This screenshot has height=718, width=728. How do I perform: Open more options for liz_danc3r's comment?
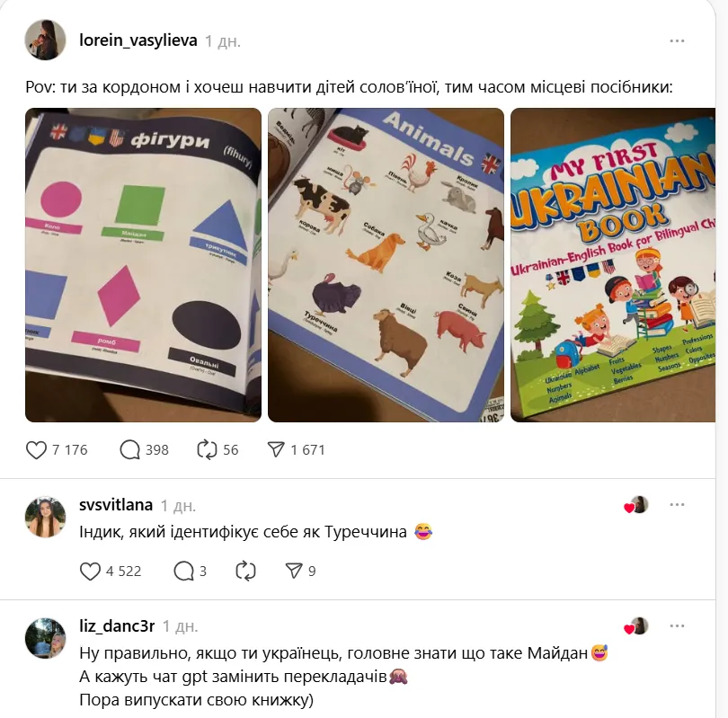pos(677,626)
